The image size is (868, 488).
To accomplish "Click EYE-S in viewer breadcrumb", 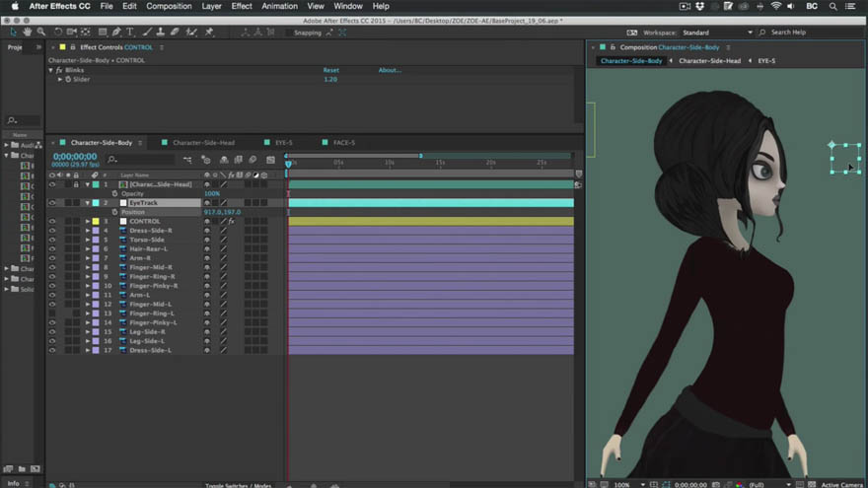I will 766,61.
